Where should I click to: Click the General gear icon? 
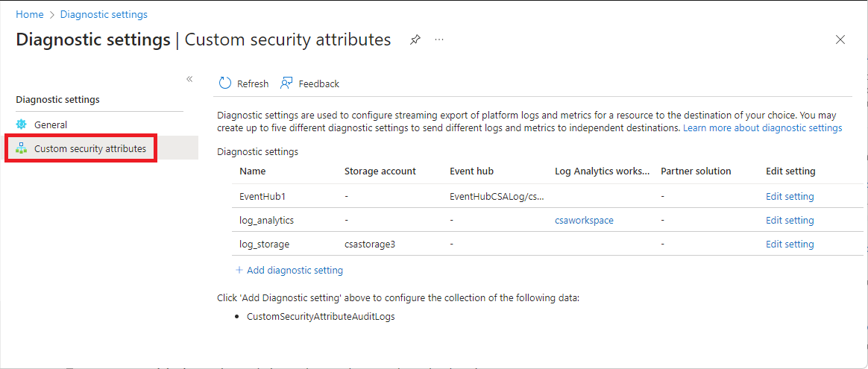pos(22,124)
